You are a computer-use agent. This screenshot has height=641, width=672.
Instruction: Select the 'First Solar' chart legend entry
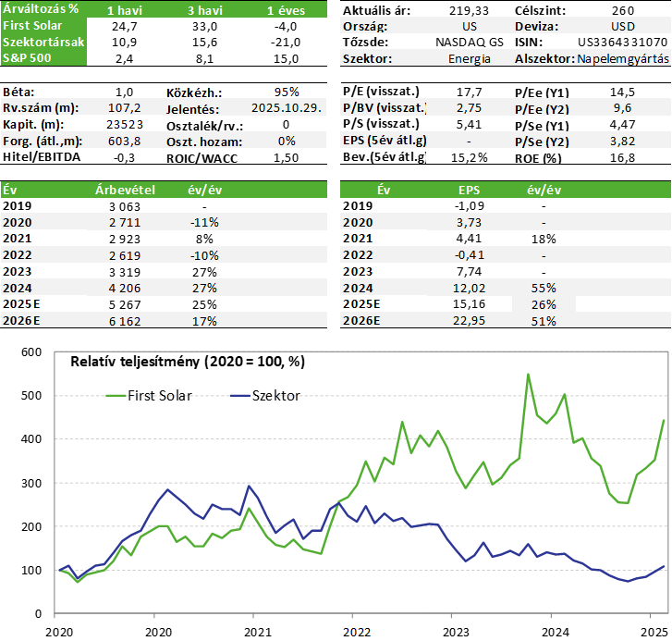[x=149, y=395]
